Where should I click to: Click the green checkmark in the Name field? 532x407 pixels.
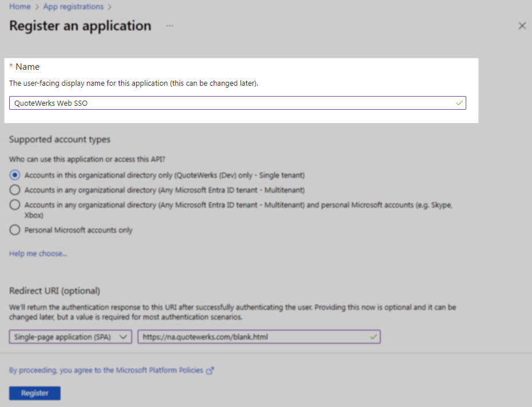pyautogui.click(x=459, y=103)
